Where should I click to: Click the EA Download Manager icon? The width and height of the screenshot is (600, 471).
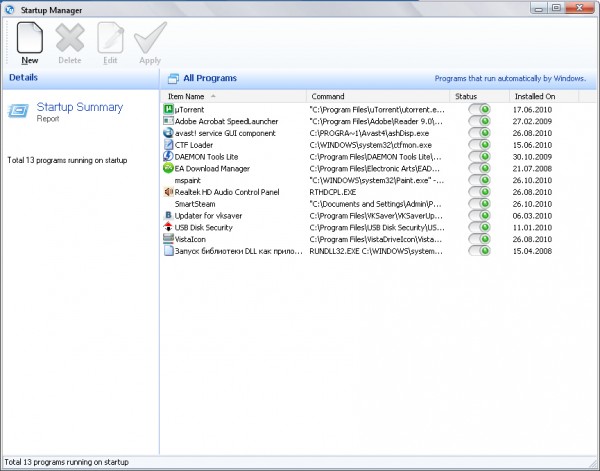168,168
